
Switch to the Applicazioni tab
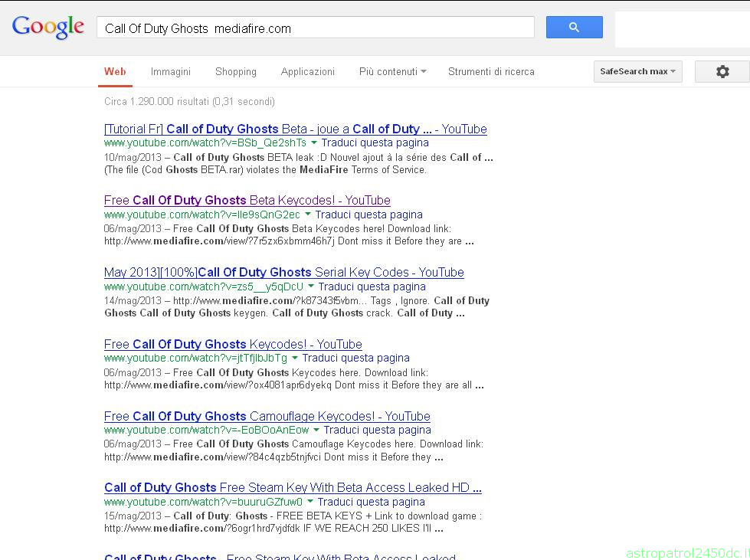click(x=307, y=72)
